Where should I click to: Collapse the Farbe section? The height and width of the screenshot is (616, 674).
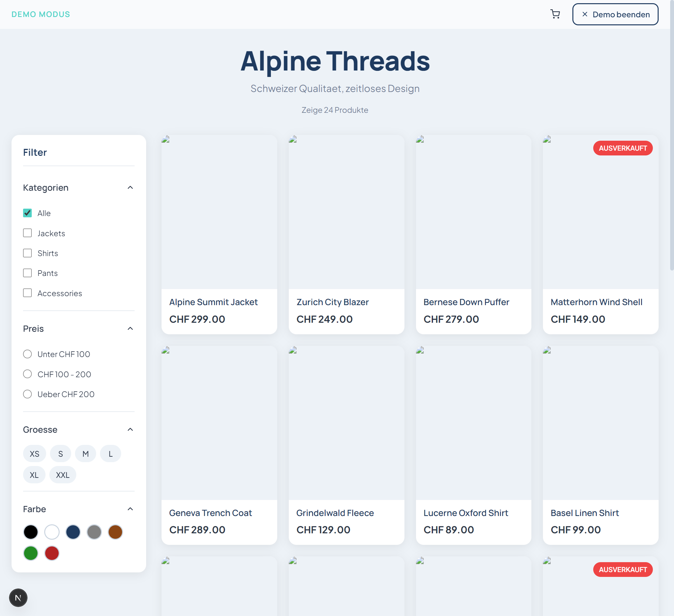[130, 509]
